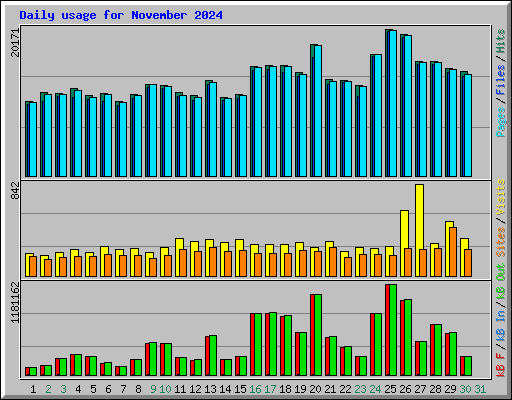The height and width of the screenshot is (400, 512).
Task: Select day label 7
Action: pos(123,389)
